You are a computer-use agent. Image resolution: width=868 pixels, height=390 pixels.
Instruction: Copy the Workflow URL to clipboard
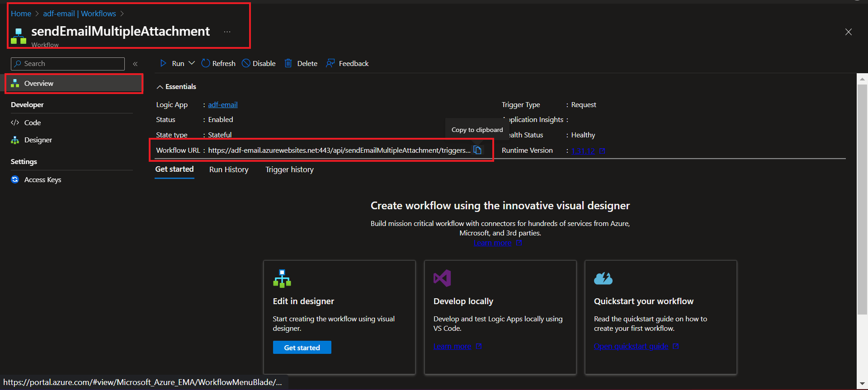pyautogui.click(x=477, y=150)
